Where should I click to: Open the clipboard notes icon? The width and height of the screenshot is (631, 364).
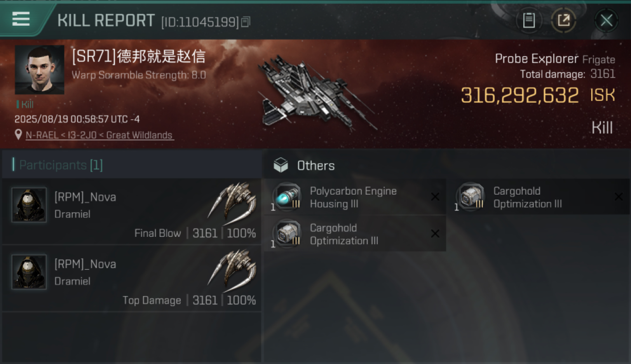coord(529,20)
